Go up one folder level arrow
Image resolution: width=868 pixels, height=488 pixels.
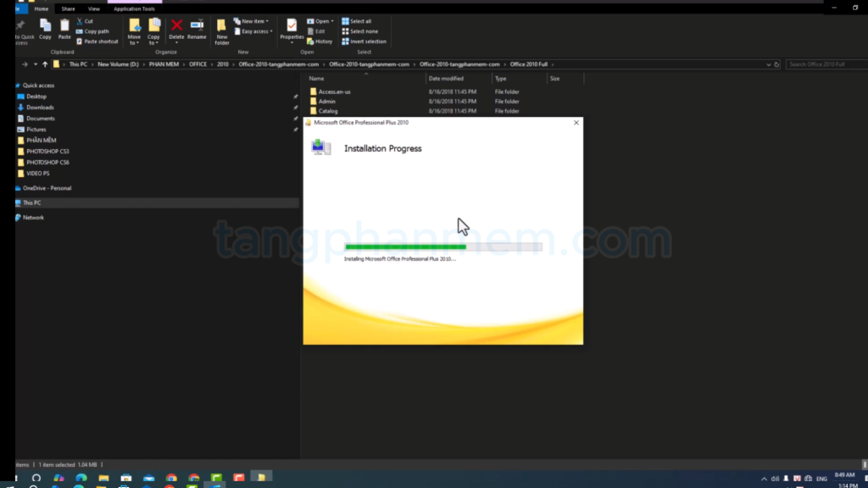45,64
